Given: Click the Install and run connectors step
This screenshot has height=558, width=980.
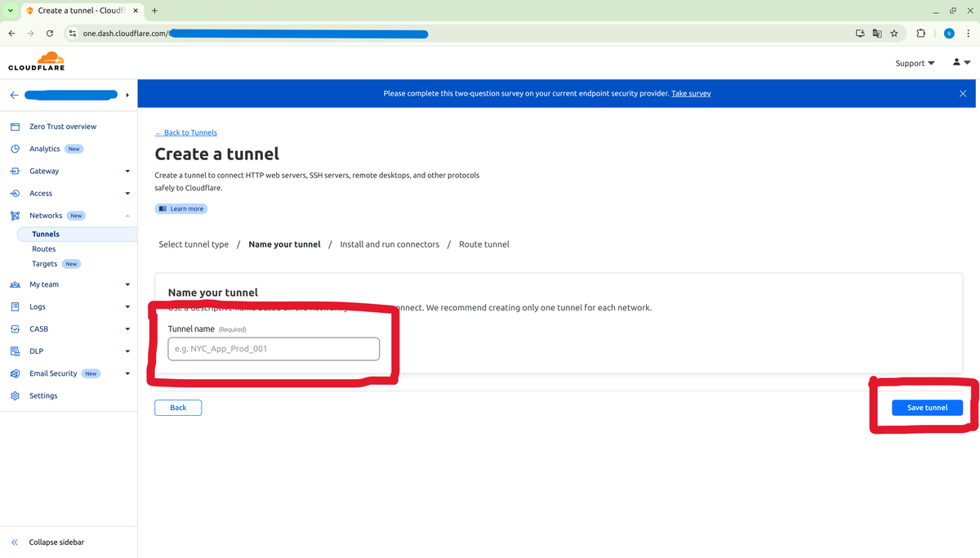Looking at the screenshot, I should [390, 244].
